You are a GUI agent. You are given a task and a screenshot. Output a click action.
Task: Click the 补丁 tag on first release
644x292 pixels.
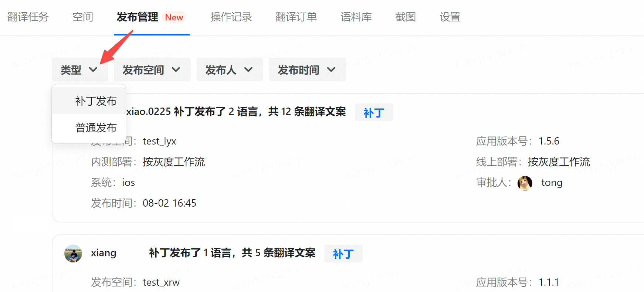click(x=374, y=113)
